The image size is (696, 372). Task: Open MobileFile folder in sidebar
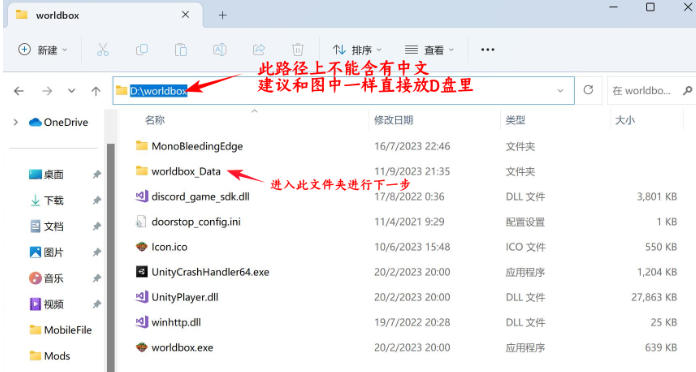pos(60,330)
